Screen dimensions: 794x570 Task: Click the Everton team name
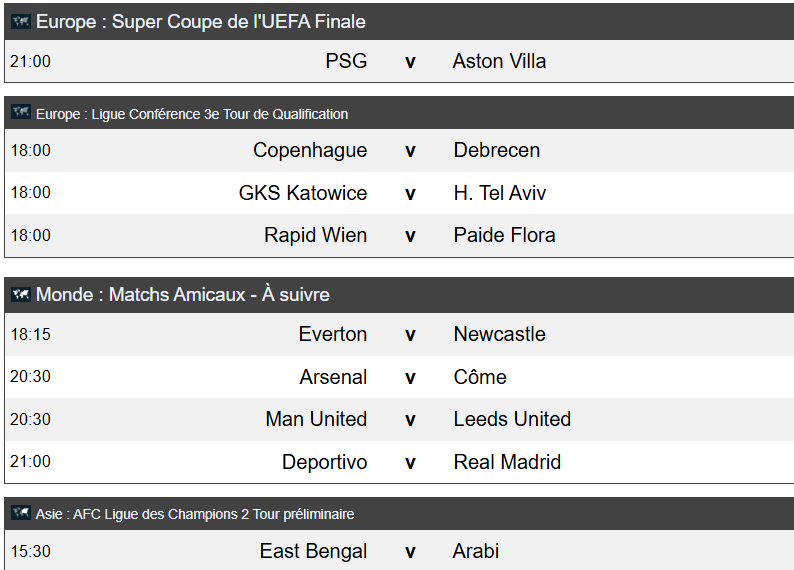pyautogui.click(x=333, y=334)
